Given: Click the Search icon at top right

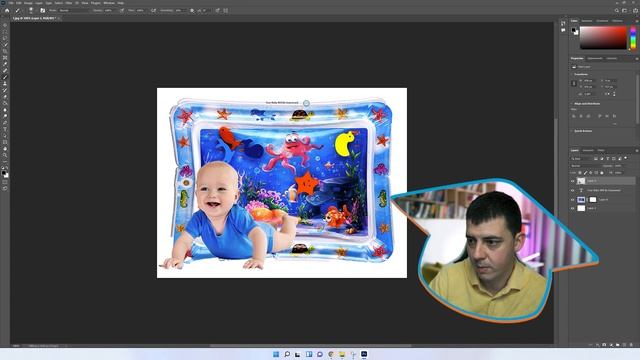Looking at the screenshot, I should 617,11.
